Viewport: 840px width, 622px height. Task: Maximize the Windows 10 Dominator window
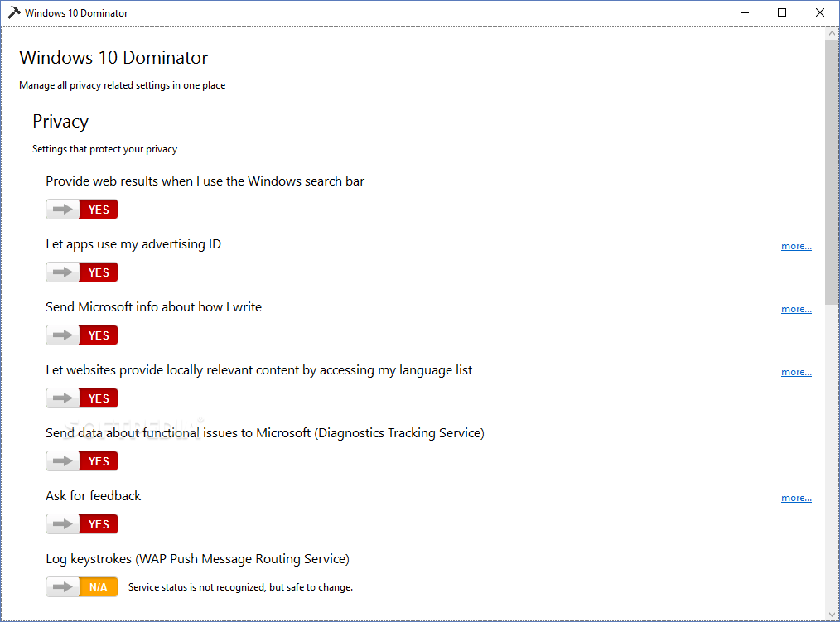pos(782,12)
